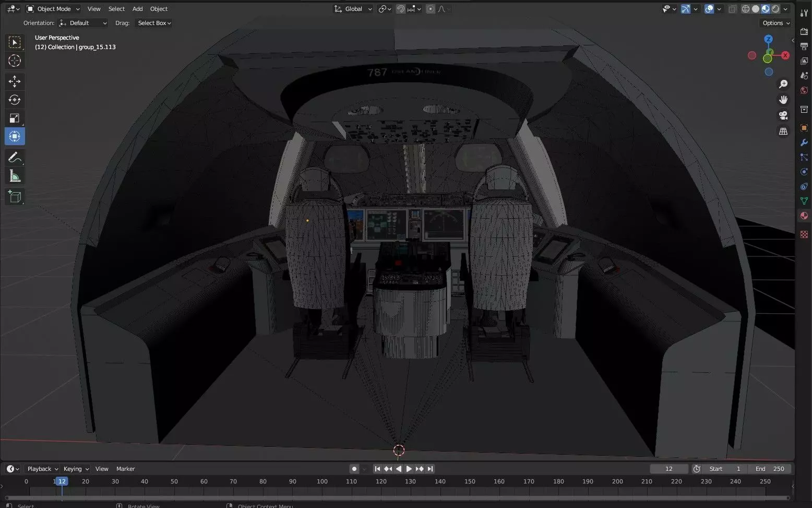812x508 pixels.
Task: Toggle the camera view icon
Action: click(x=783, y=115)
